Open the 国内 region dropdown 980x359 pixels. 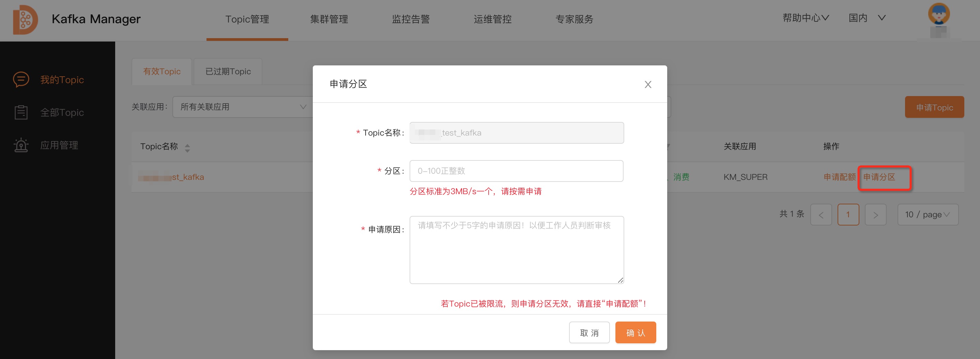pos(867,18)
